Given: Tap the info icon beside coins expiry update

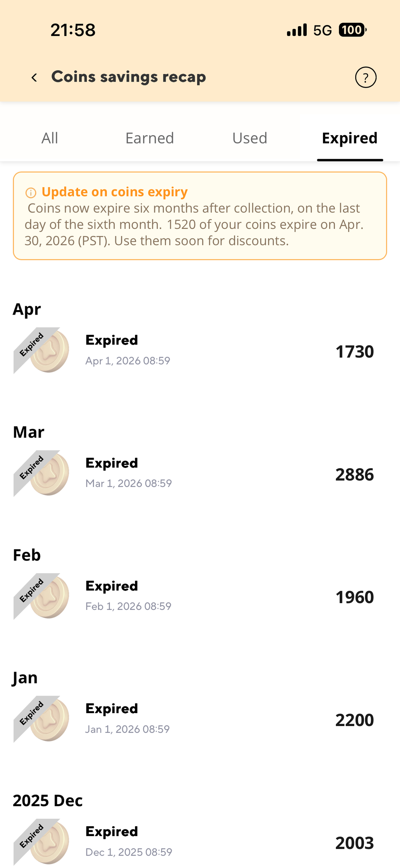Looking at the screenshot, I should [x=31, y=193].
